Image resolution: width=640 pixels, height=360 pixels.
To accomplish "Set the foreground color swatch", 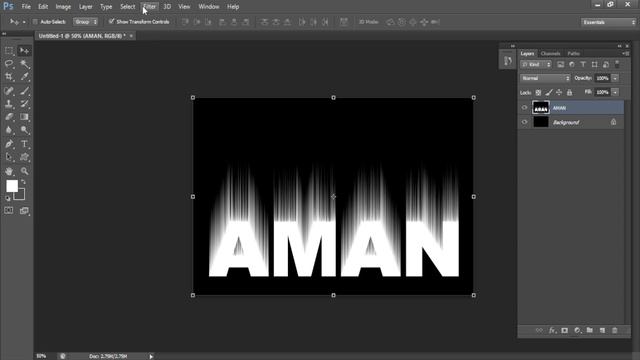I will coord(12,186).
